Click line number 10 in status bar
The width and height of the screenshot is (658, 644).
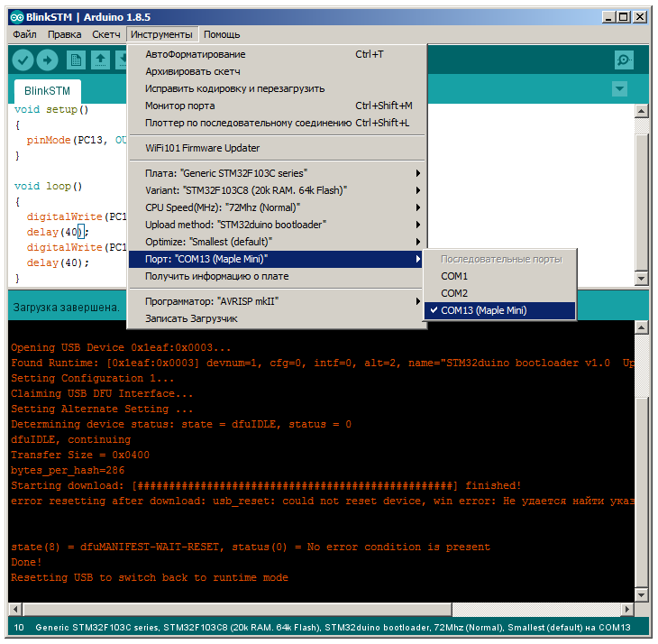pyautogui.click(x=19, y=628)
